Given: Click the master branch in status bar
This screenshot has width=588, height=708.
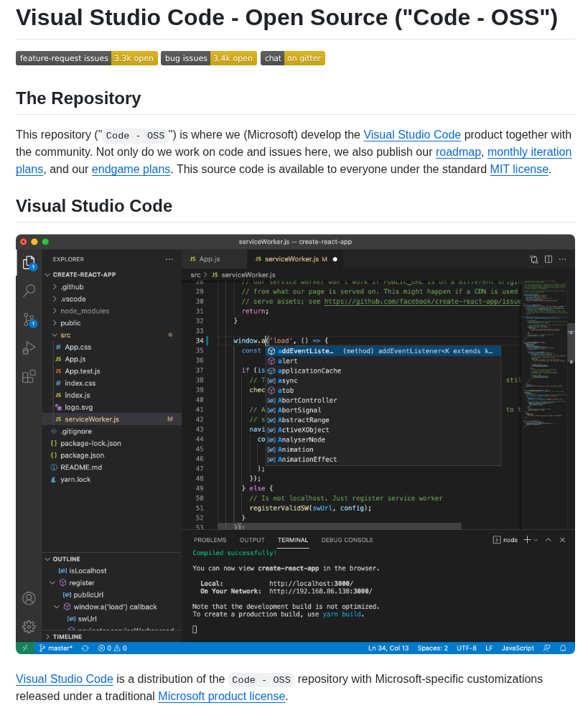Looking at the screenshot, I should tap(56, 648).
